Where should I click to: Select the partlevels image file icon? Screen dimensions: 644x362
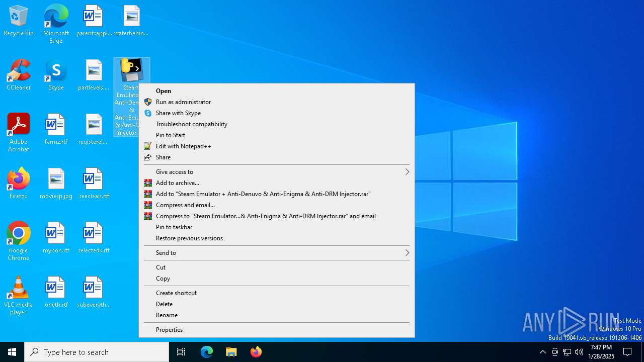(x=94, y=75)
